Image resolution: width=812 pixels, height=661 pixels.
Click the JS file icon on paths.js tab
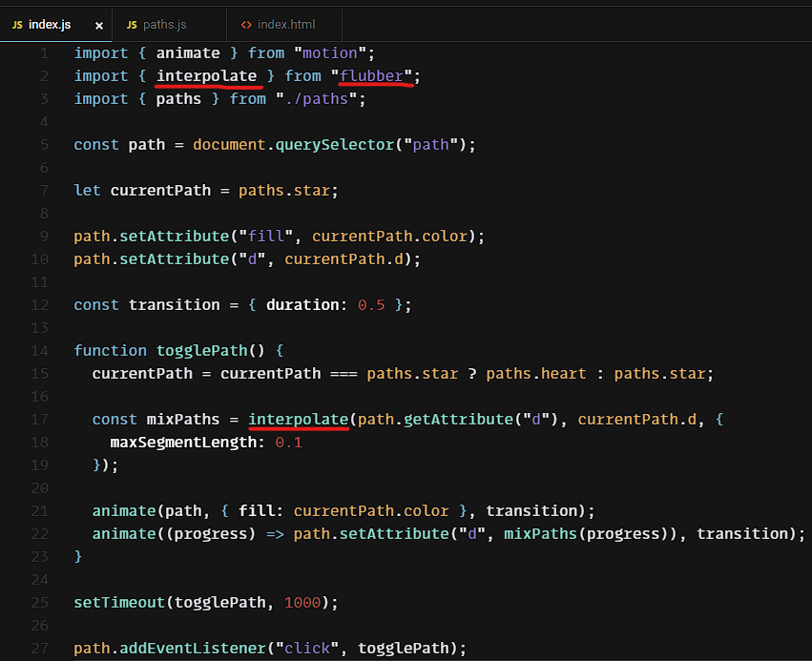pyautogui.click(x=133, y=24)
